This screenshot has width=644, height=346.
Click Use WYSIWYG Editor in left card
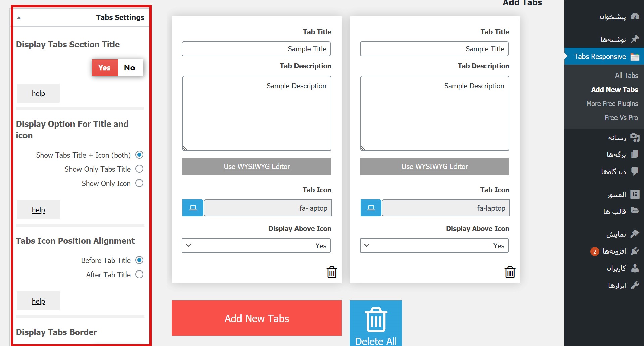(257, 166)
